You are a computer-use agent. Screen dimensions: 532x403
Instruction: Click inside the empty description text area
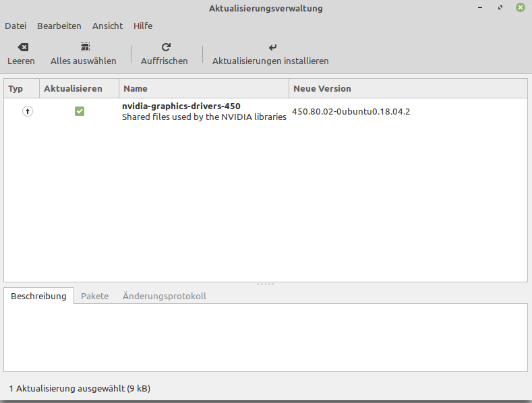[x=266, y=338]
